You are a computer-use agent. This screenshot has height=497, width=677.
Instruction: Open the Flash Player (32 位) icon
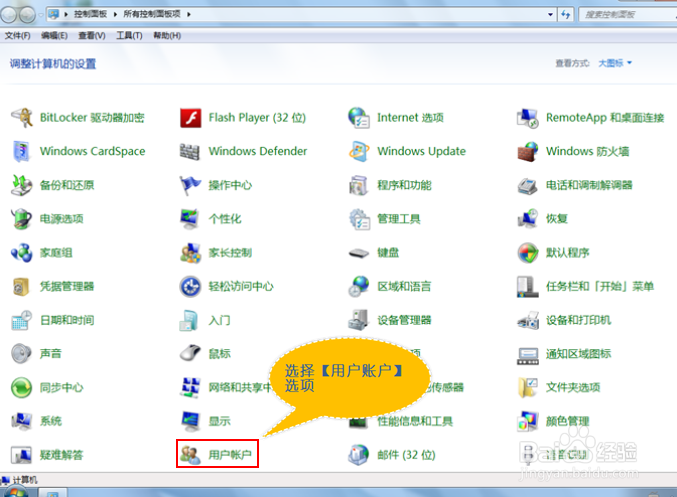click(190, 118)
